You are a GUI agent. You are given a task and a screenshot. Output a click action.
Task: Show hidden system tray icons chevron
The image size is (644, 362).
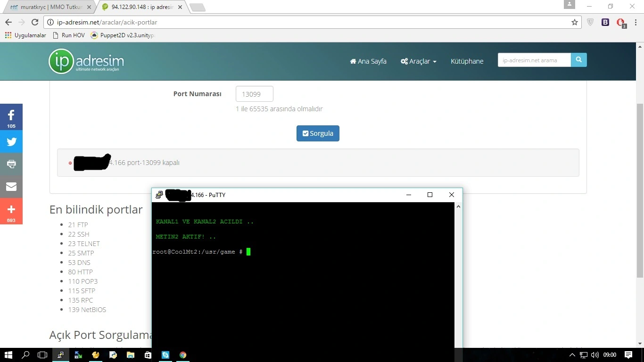pyautogui.click(x=572, y=355)
